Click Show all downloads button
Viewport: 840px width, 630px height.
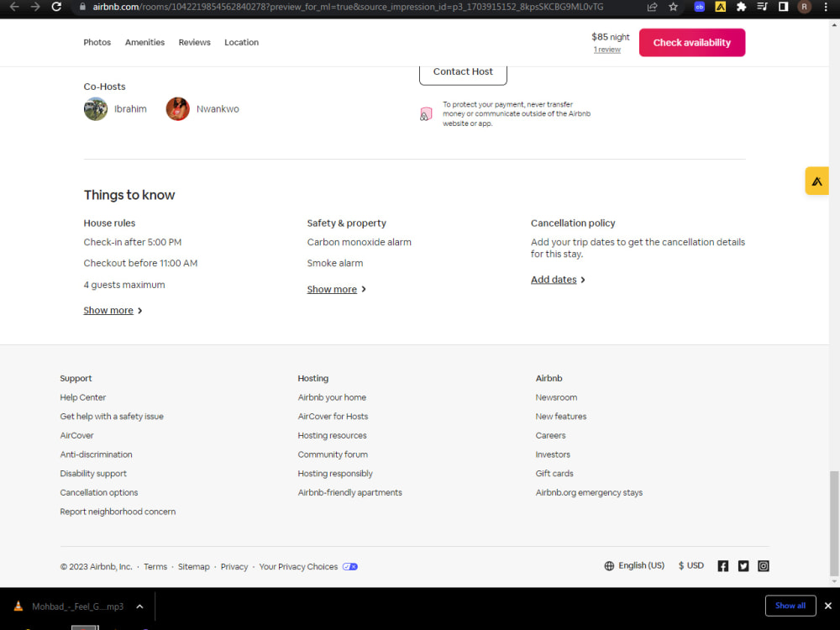[x=790, y=606]
